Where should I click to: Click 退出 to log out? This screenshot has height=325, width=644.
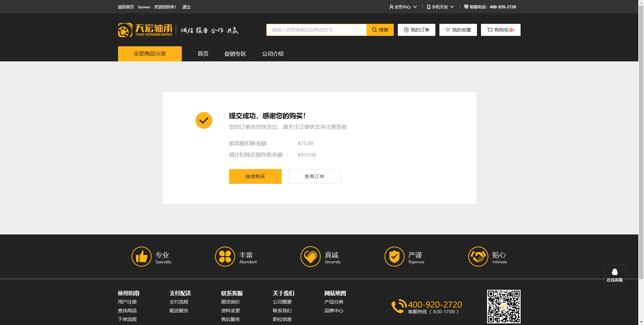(x=186, y=7)
